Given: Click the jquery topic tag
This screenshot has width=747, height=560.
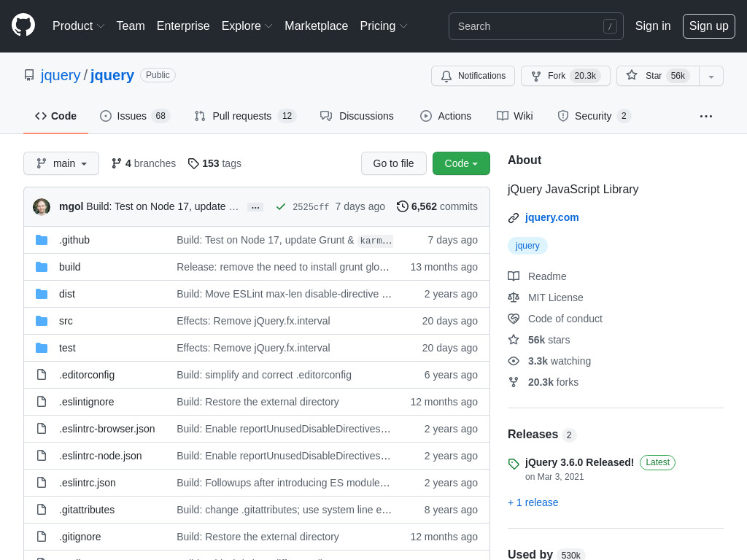Looking at the screenshot, I should tap(527, 246).
